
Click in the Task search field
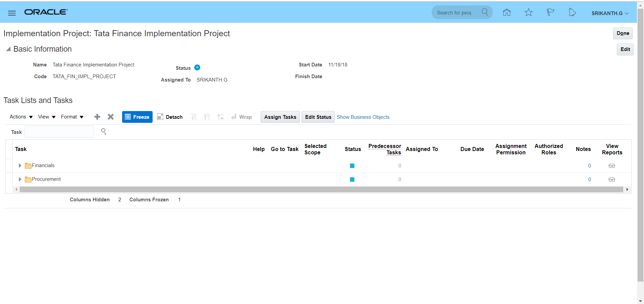(59, 132)
